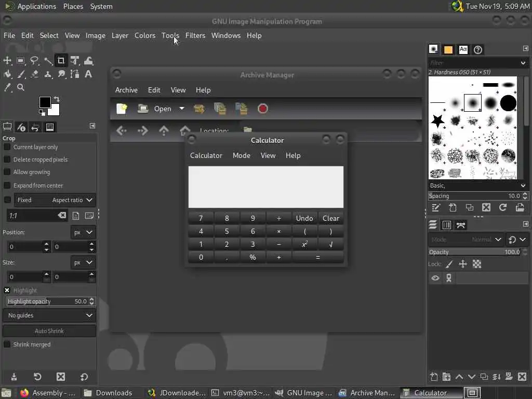Click the square root button in Calculator
Image resolution: width=532 pixels, height=399 pixels.
coord(331,244)
